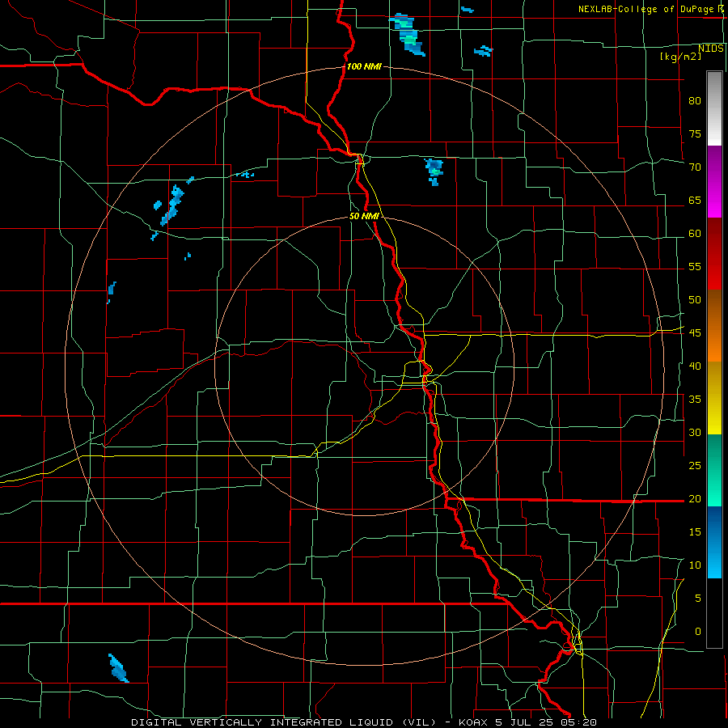Click the brown-orange segment of the color bar

(714, 326)
